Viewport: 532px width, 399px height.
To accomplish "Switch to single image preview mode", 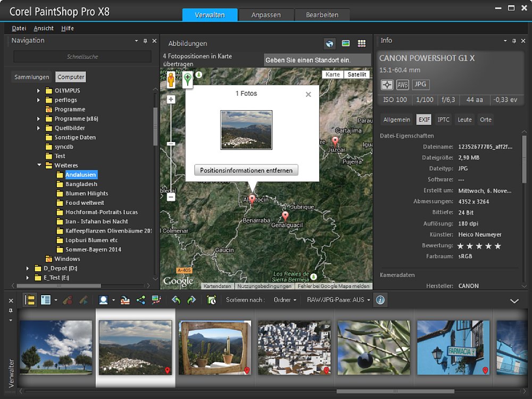I will click(x=346, y=44).
